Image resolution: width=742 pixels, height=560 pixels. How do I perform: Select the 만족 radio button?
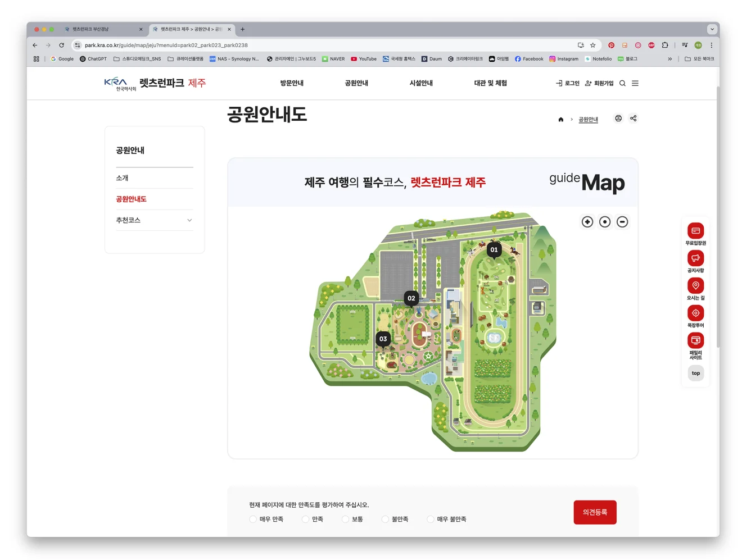(305, 519)
